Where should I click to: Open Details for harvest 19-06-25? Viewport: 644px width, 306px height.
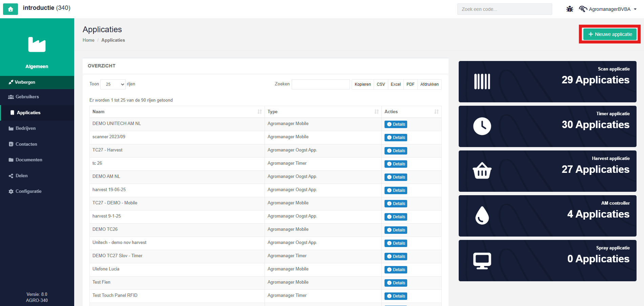coord(396,190)
